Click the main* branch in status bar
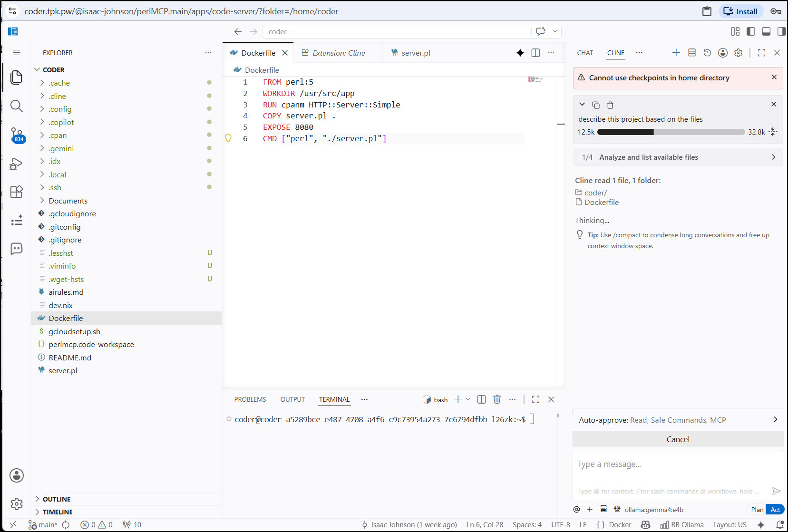The height and width of the screenshot is (532, 788). [43, 525]
